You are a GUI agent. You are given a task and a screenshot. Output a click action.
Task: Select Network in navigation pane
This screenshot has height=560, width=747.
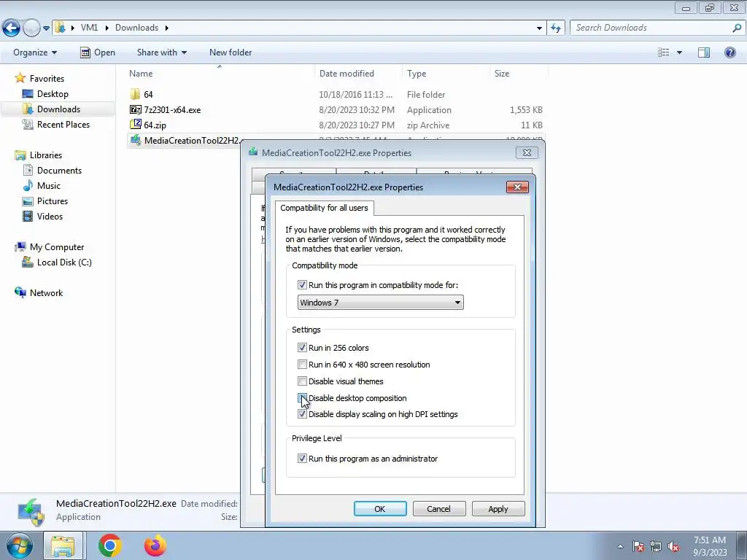[46, 293]
